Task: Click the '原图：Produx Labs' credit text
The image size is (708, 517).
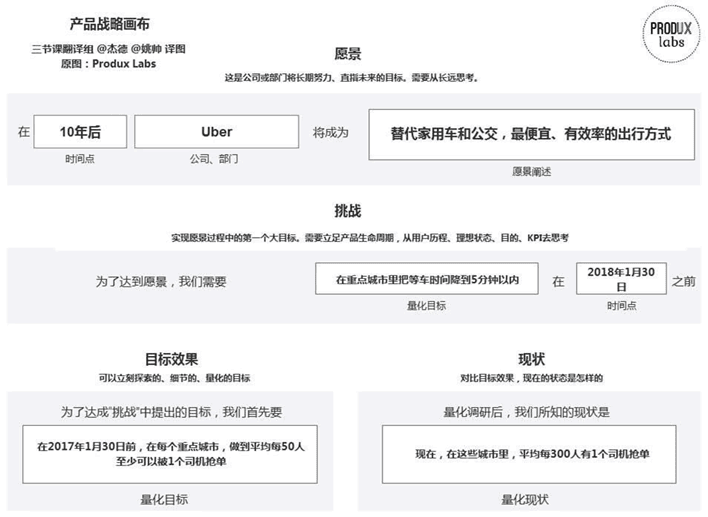Action: (x=108, y=64)
